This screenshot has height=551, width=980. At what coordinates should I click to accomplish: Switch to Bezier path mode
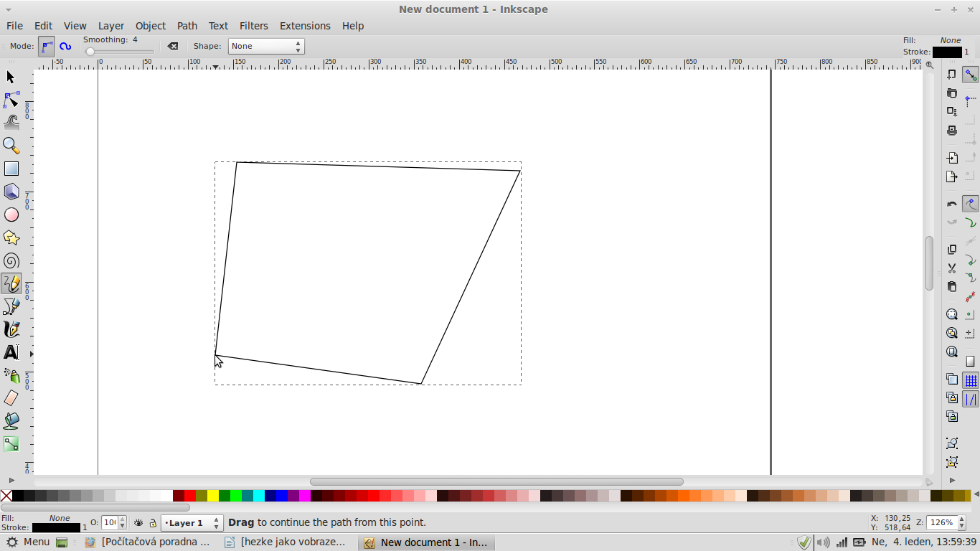click(x=47, y=46)
